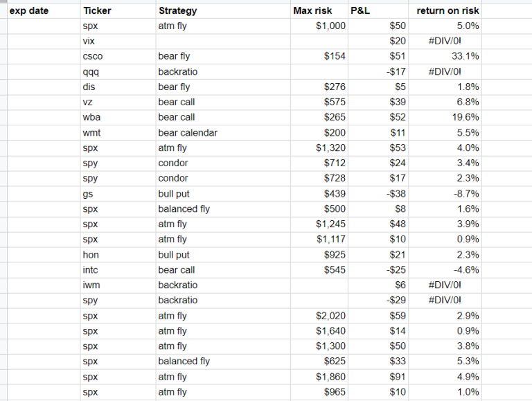Select the $2,020 max risk cell
532x401 pixels.
tap(330, 316)
